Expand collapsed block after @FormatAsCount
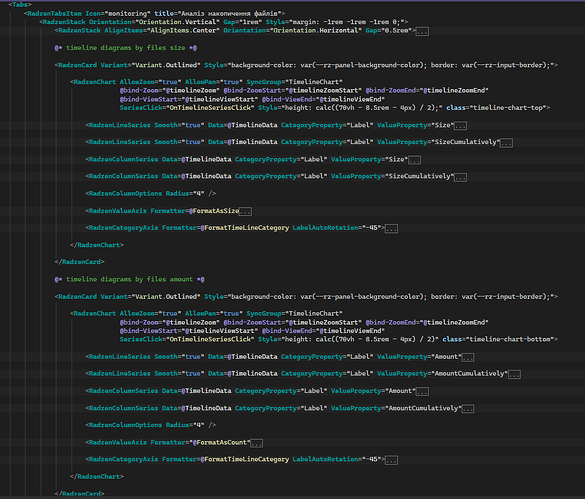The height and width of the screenshot is (499, 585). (x=256, y=443)
